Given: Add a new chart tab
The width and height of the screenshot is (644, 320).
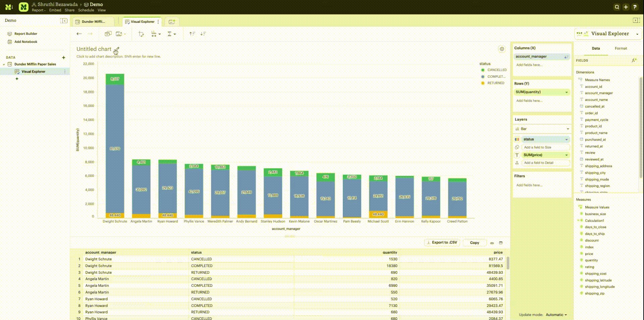Looking at the screenshot, I should [172, 22].
